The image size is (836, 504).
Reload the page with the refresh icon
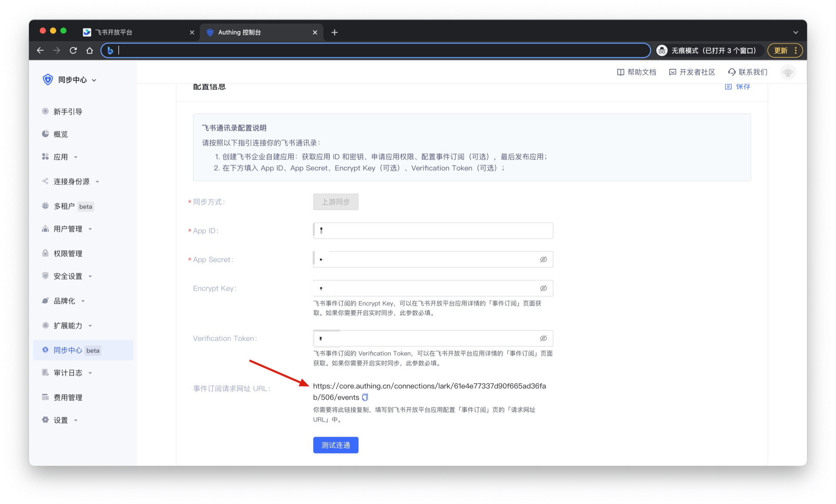point(73,50)
